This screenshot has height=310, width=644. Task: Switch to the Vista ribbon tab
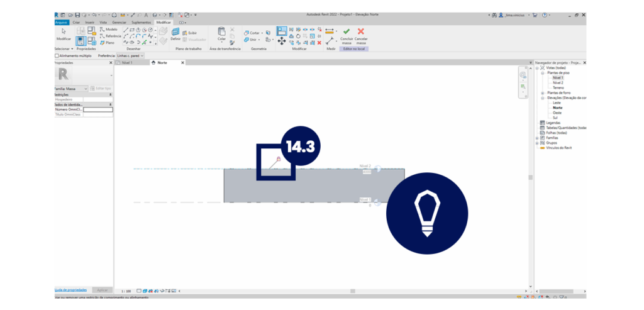pyautogui.click(x=103, y=22)
